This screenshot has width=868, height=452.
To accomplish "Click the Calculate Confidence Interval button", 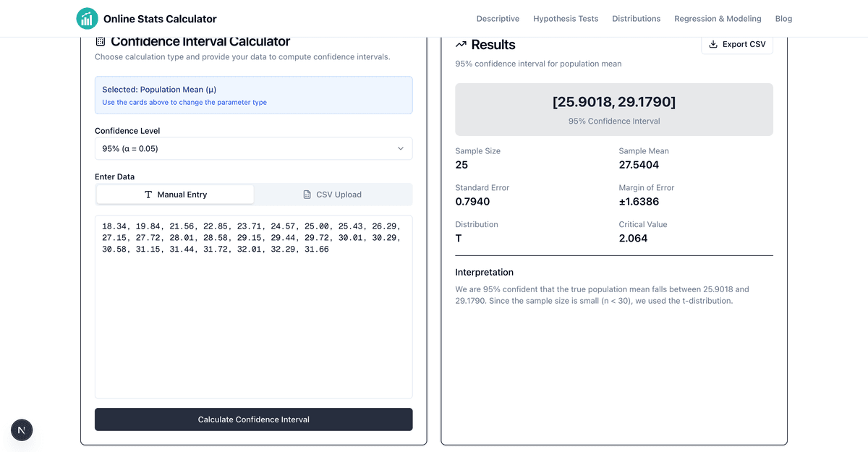I will pyautogui.click(x=254, y=419).
